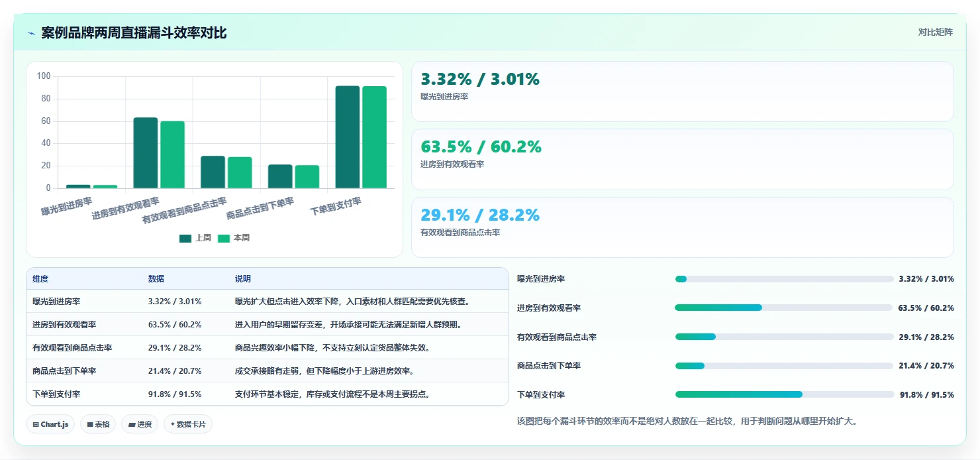Click the 有效观看到商品点击率 progress bar
Screen dimensions: 980x460
(784, 337)
